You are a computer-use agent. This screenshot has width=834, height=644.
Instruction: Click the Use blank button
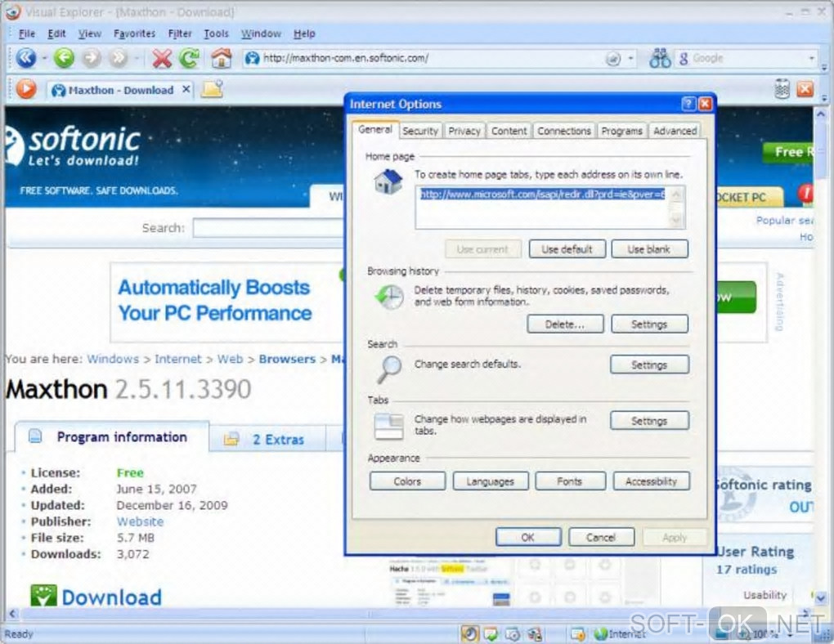(649, 249)
